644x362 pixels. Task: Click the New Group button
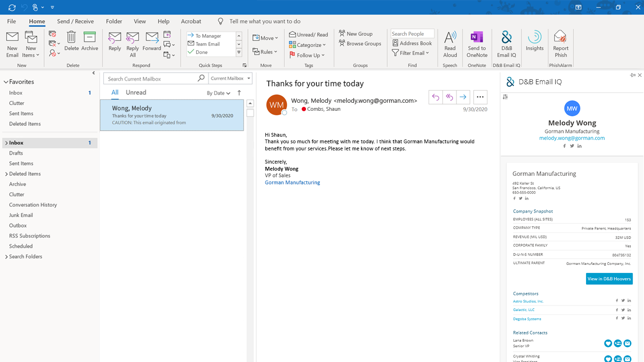click(x=355, y=34)
